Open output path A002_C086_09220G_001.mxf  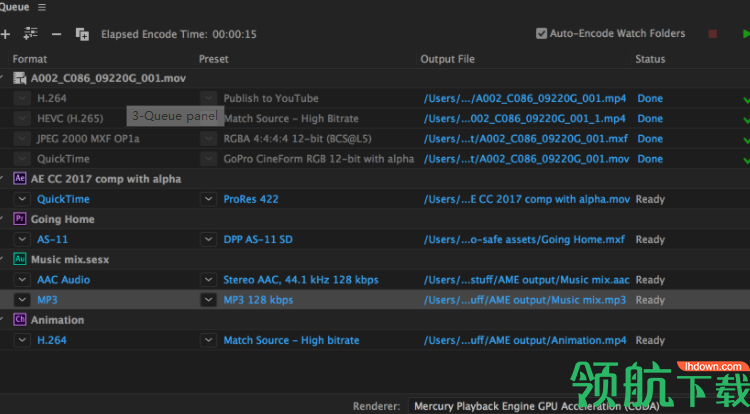point(526,139)
